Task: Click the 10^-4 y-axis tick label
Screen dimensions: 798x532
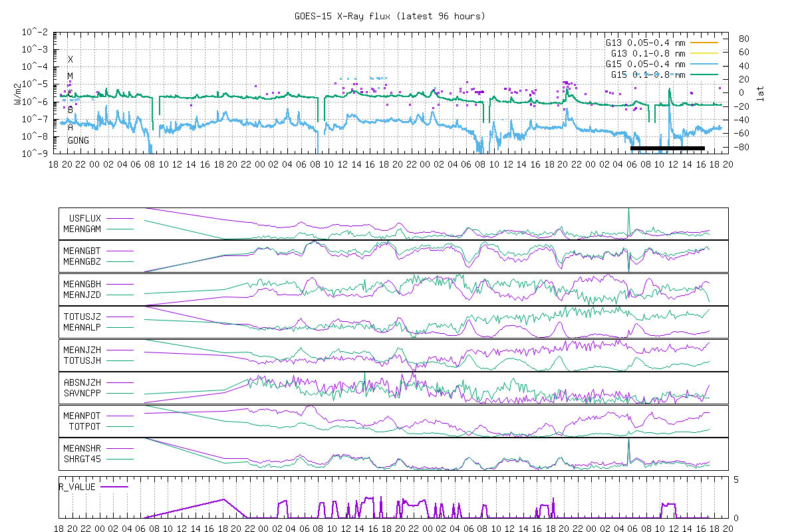Action: click(34, 66)
